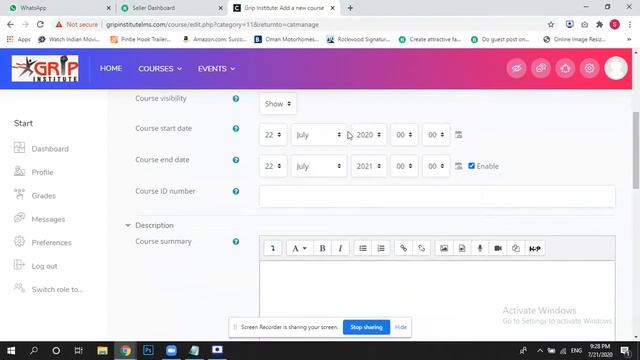Open settings gear in header
This screenshot has height=360, width=640.
click(589, 69)
